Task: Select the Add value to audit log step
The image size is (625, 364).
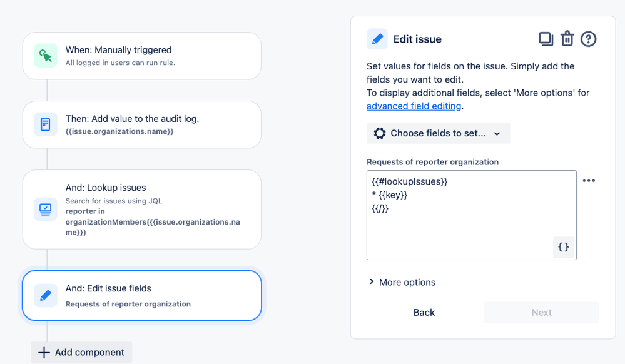Action: [x=142, y=124]
